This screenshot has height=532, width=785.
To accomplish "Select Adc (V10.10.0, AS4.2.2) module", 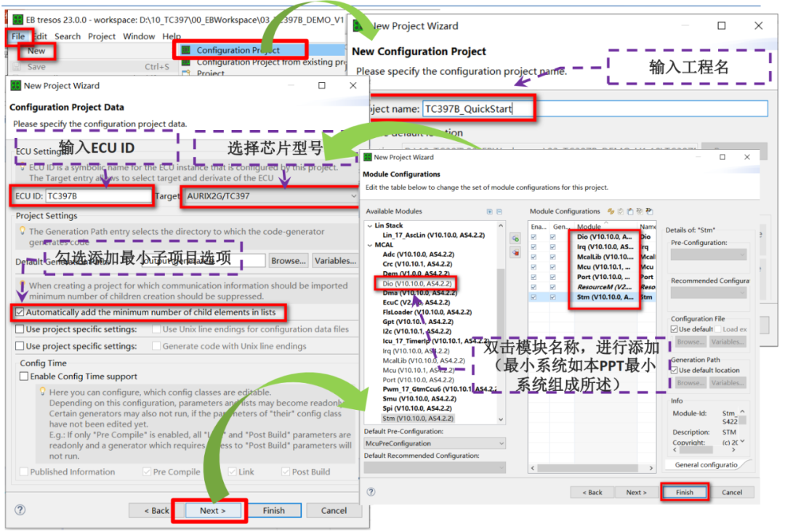I will [x=418, y=255].
